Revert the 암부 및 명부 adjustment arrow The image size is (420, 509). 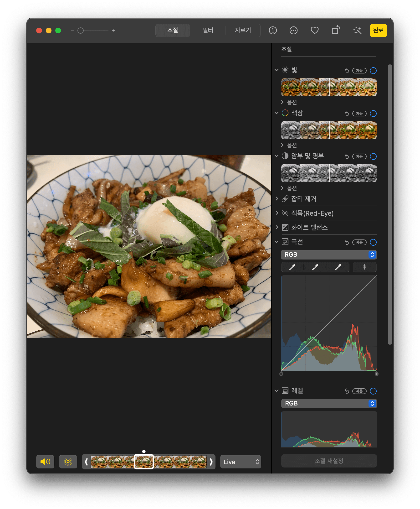pyautogui.click(x=347, y=157)
